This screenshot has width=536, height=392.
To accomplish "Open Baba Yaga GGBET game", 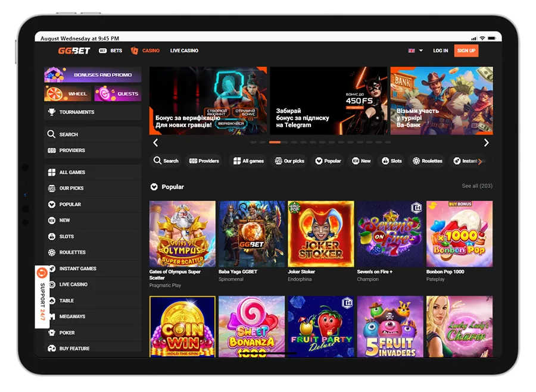I will (252, 234).
